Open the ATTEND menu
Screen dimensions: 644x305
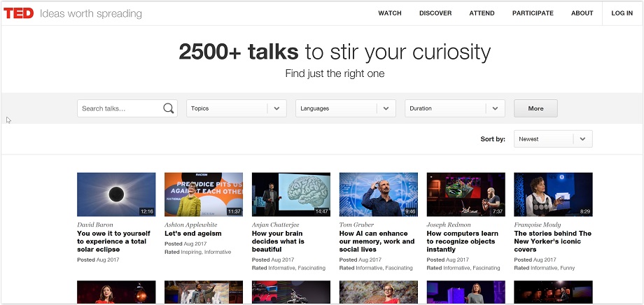482,13
